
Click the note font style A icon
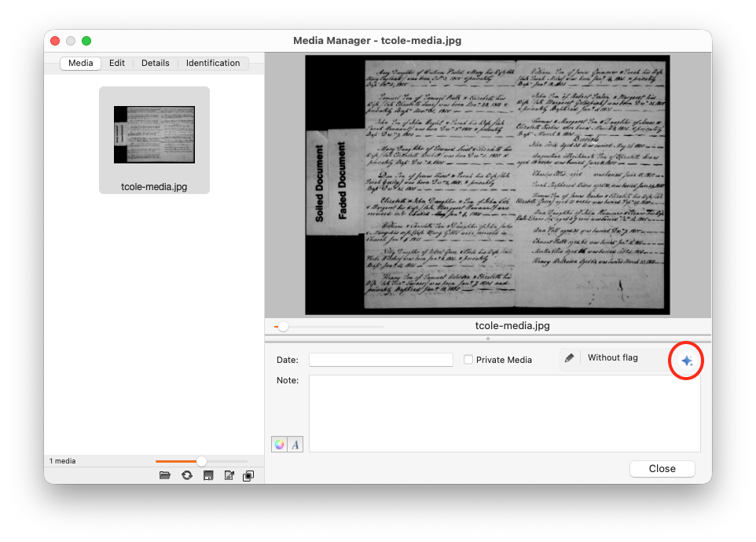tap(295, 444)
